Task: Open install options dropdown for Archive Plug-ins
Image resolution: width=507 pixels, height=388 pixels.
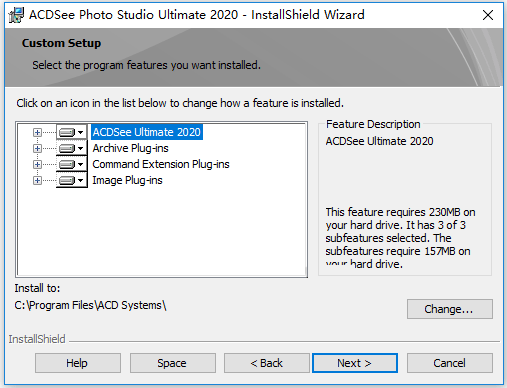Action: pos(72,148)
